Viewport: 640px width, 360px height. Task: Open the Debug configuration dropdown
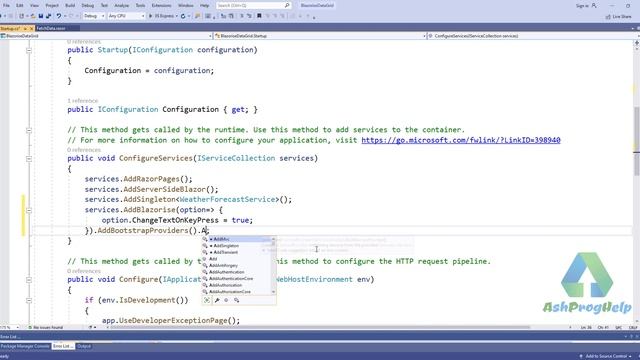tap(94, 16)
